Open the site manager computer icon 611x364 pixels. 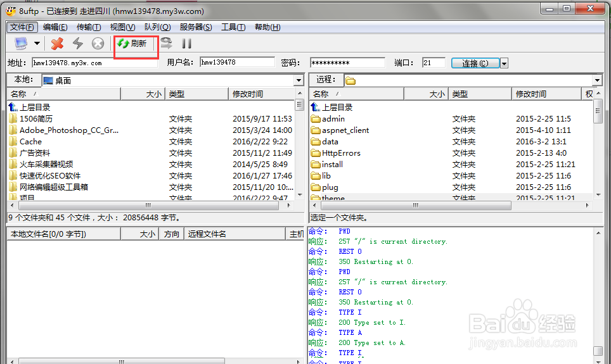[x=21, y=43]
